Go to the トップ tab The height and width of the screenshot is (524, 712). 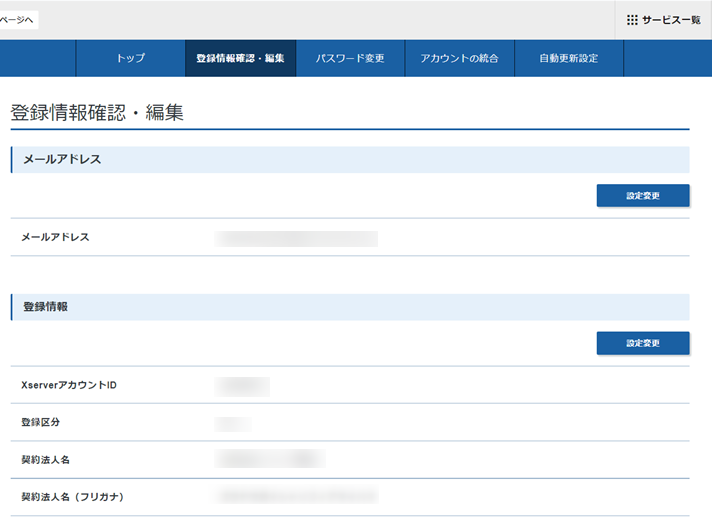pyautogui.click(x=130, y=58)
